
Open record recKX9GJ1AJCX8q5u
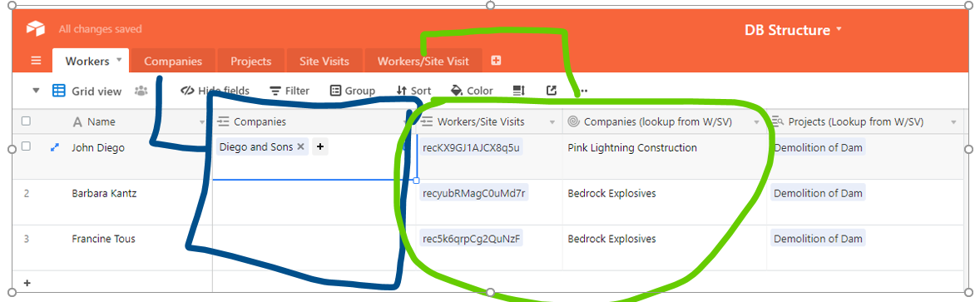pyautogui.click(x=471, y=147)
